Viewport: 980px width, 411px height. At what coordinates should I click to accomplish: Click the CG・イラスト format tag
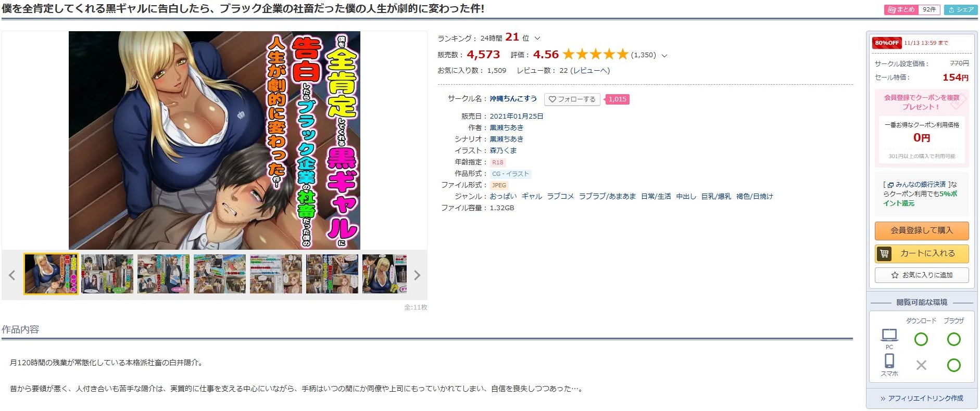(x=510, y=174)
